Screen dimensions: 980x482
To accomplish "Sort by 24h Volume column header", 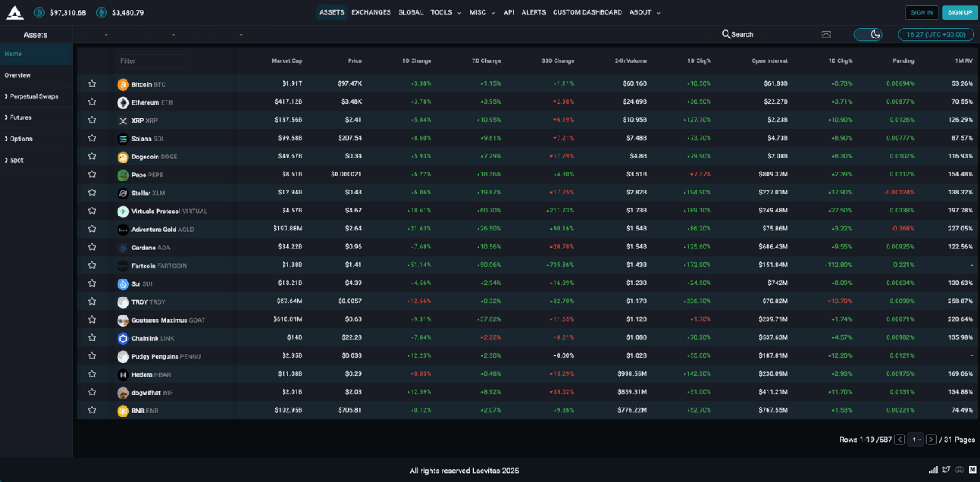I will 630,60.
